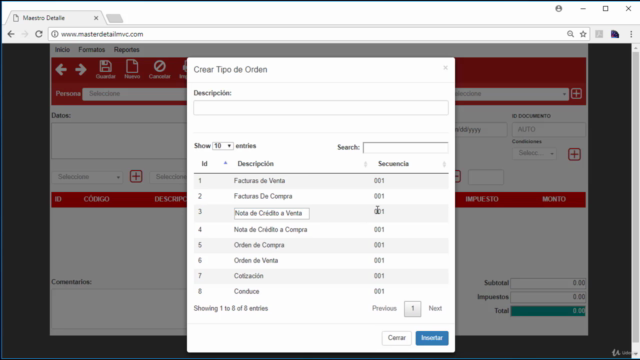The height and width of the screenshot is (360, 640).
Task: Open the Condiciones dropdown
Action: point(534,153)
